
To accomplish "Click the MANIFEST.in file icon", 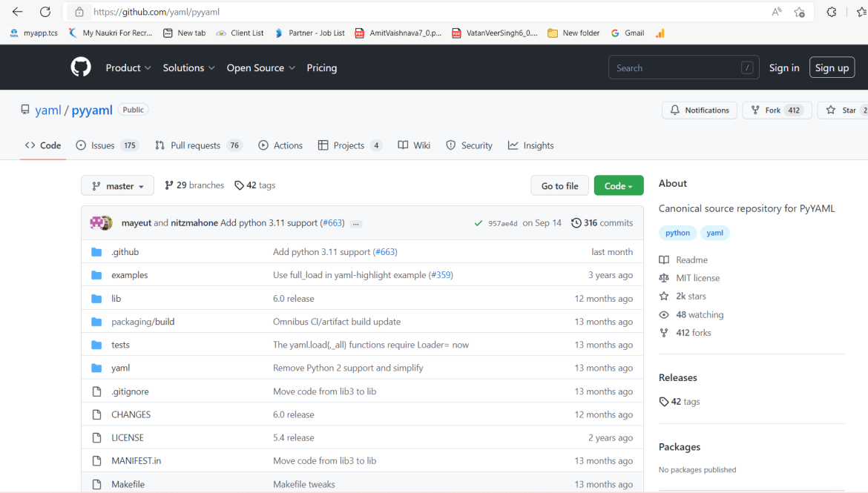I will 97,461.
